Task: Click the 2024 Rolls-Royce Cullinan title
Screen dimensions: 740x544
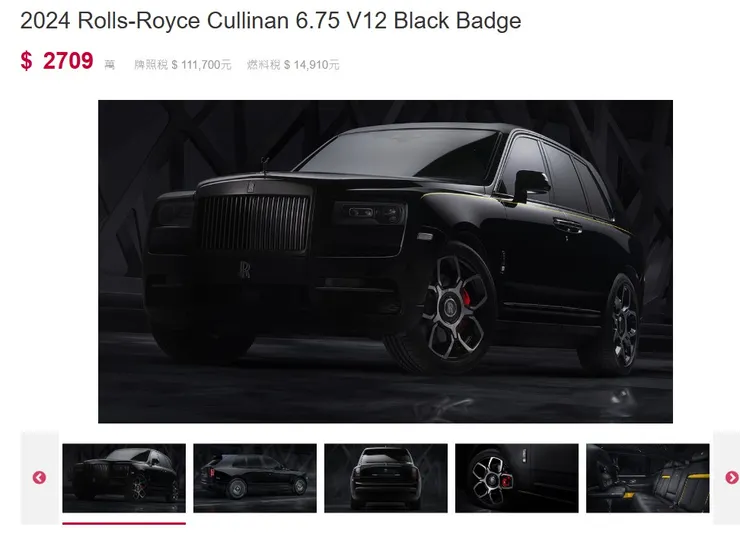Action: 270,21
